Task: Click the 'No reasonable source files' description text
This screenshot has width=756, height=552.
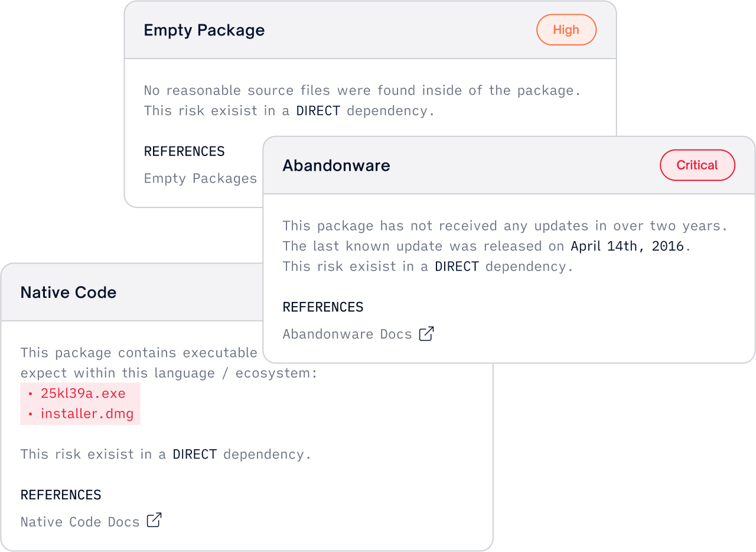Action: (363, 90)
